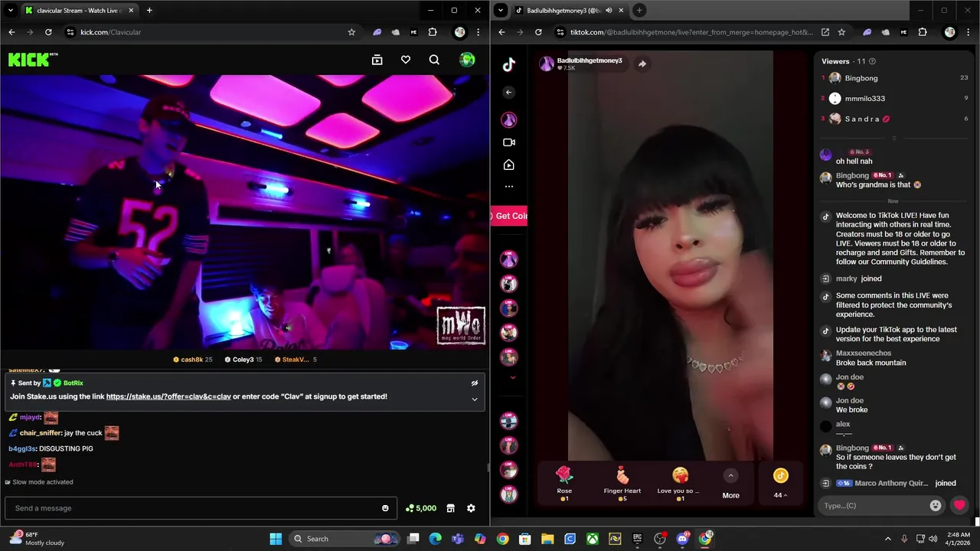Open top viewer Bingbong entry
Screen dimensions: 980x551
tap(895, 78)
